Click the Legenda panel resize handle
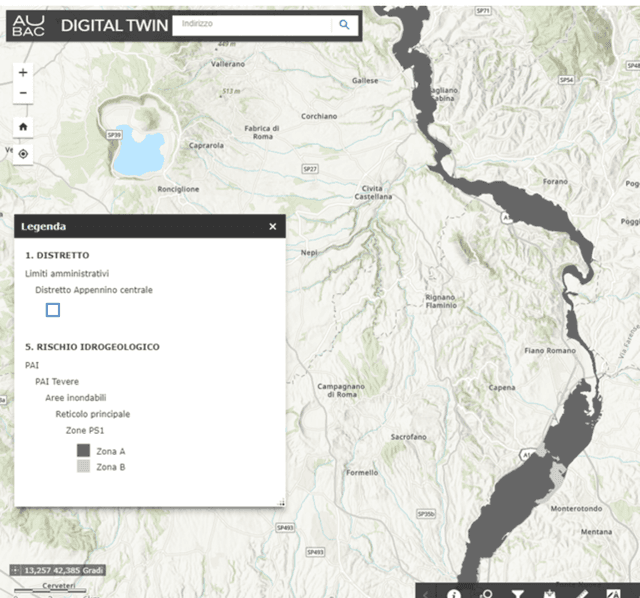The image size is (640, 598). click(x=281, y=502)
